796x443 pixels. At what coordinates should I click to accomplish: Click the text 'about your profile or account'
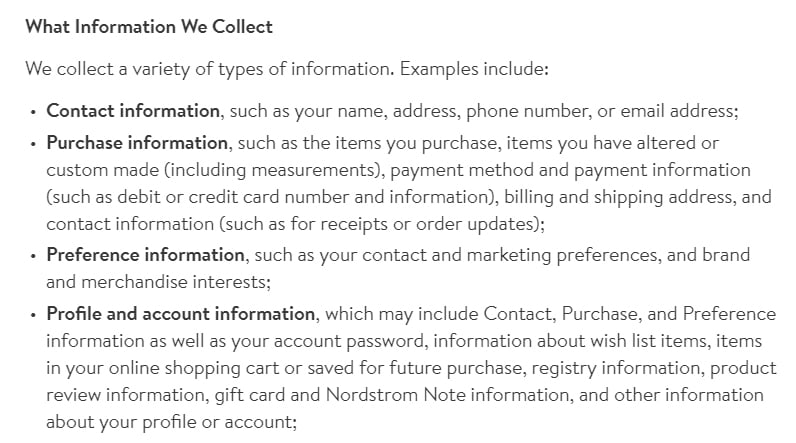(x=170, y=422)
